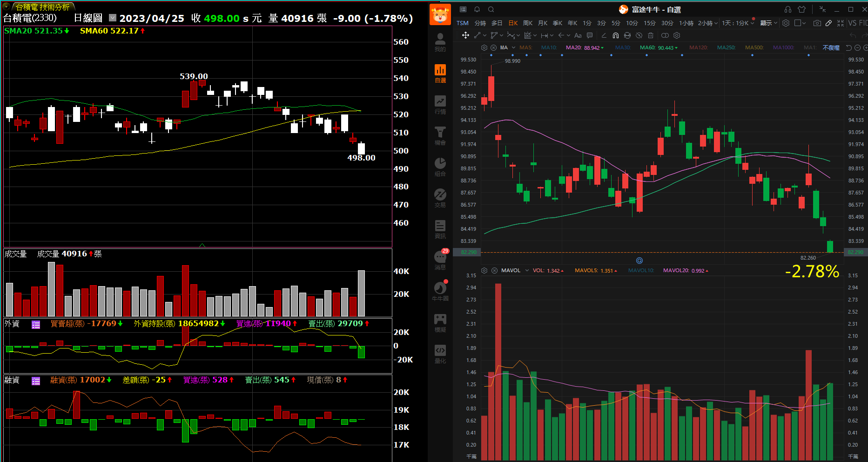This screenshot has width=868, height=462.
Task: Open the search magnifier icon
Action: coord(491,9)
